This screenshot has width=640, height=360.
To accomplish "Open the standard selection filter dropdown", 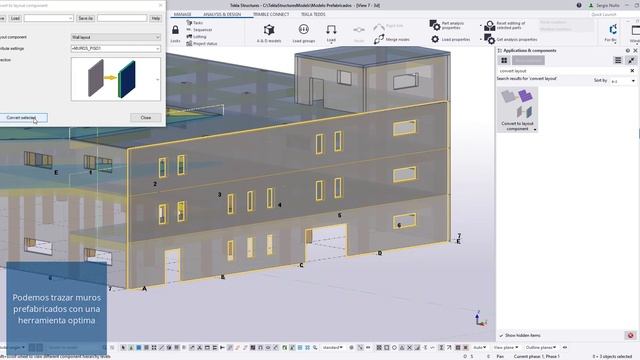I will coord(333,348).
